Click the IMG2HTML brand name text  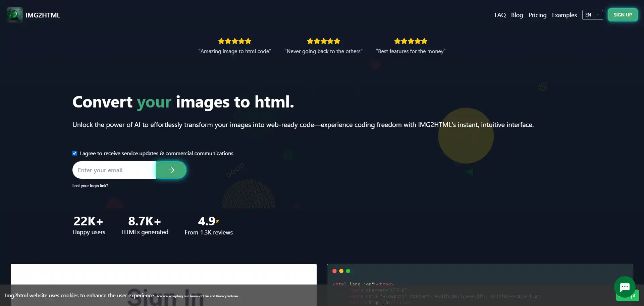tap(43, 15)
